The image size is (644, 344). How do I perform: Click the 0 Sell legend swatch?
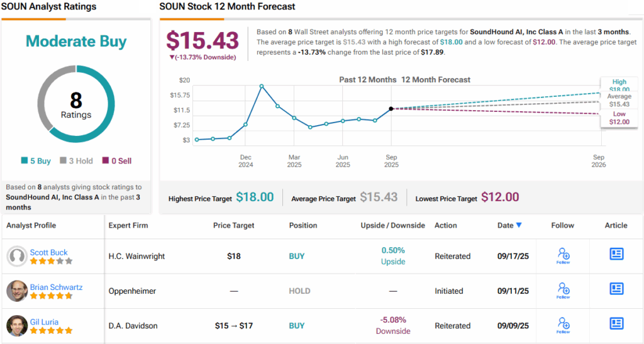(106, 161)
